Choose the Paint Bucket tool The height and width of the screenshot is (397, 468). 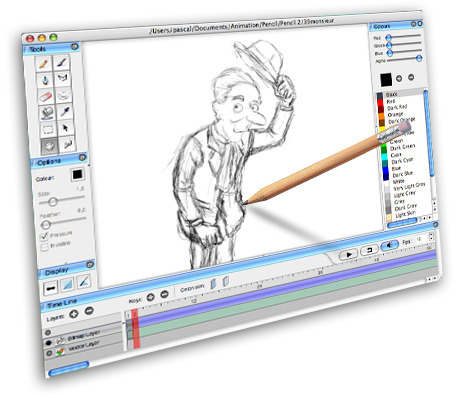coord(47,113)
